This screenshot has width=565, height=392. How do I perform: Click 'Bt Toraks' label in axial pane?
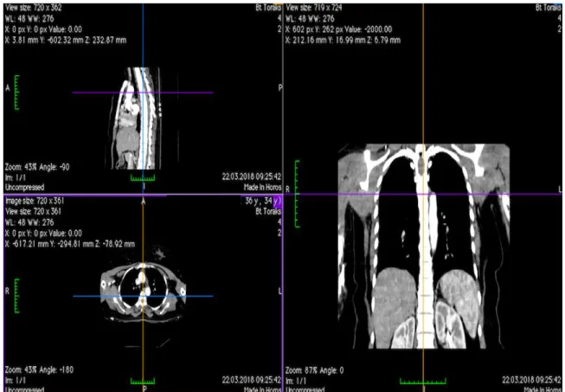pyautogui.click(x=268, y=211)
